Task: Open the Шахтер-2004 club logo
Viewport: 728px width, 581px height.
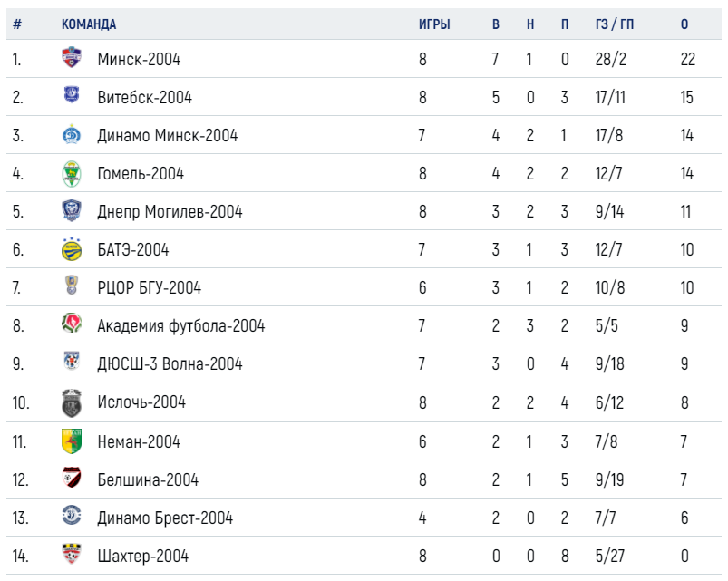Action: [x=72, y=554]
